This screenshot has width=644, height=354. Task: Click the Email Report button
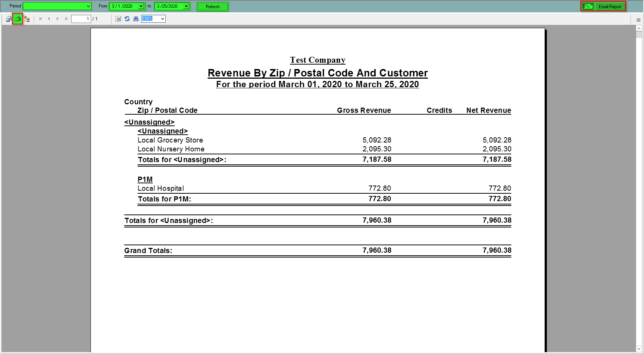610,7
